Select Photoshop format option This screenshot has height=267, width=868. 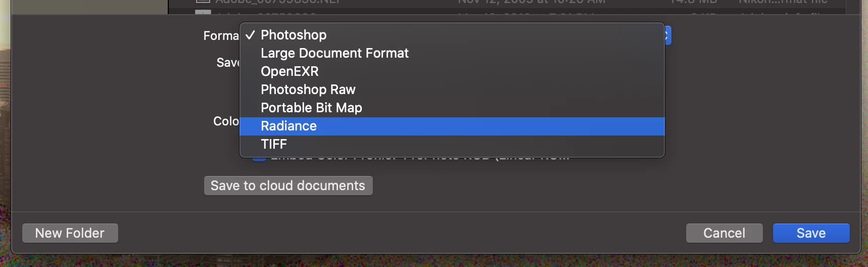point(452,35)
